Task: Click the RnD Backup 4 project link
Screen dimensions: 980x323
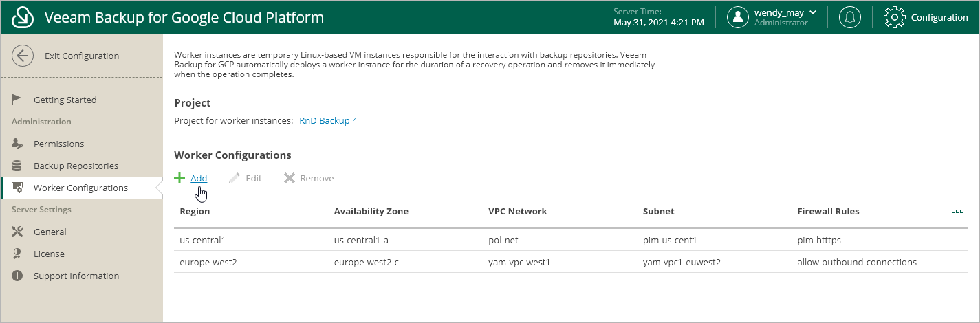Action: [x=328, y=121]
